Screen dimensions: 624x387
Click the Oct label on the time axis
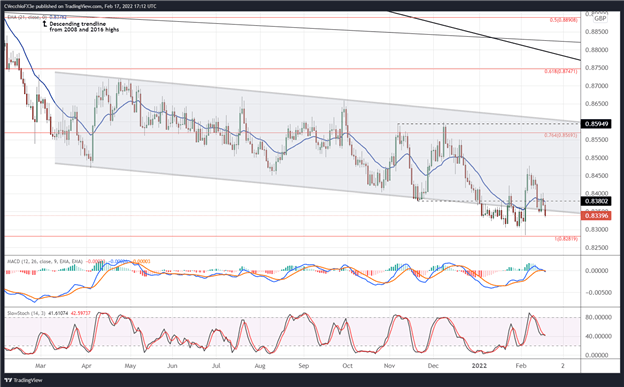(347, 366)
